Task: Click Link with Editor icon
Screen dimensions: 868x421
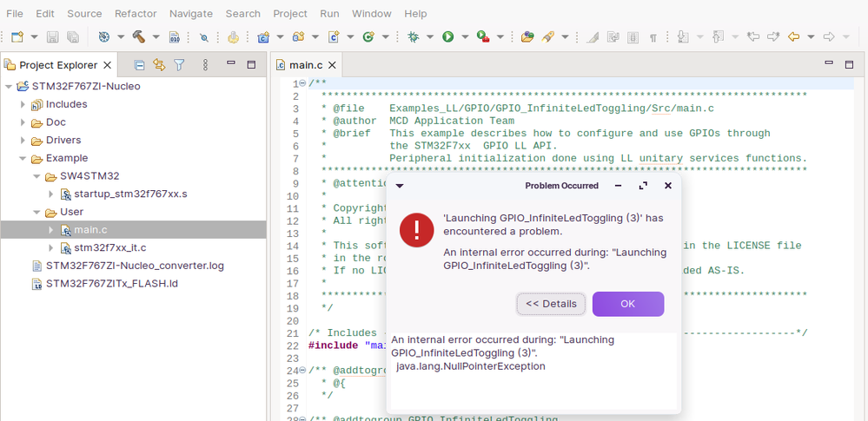Action: coord(159,65)
